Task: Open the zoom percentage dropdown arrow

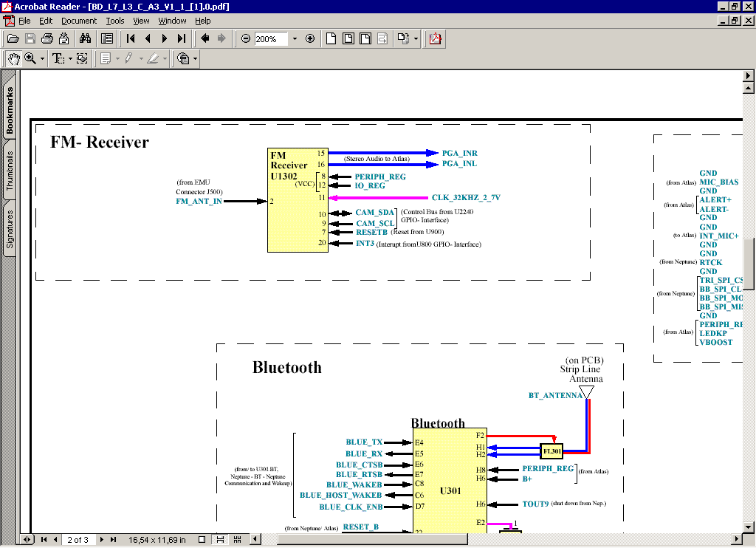Action: [295, 38]
